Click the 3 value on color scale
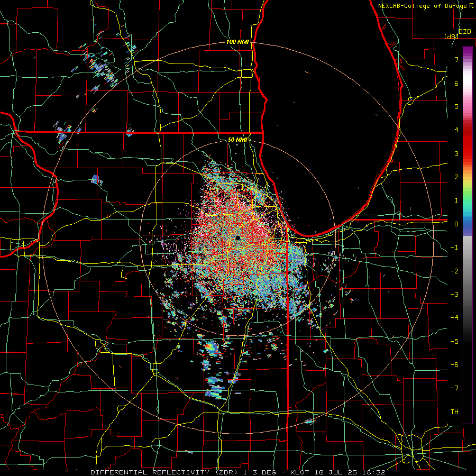The width and height of the screenshot is (476, 476). click(456, 153)
